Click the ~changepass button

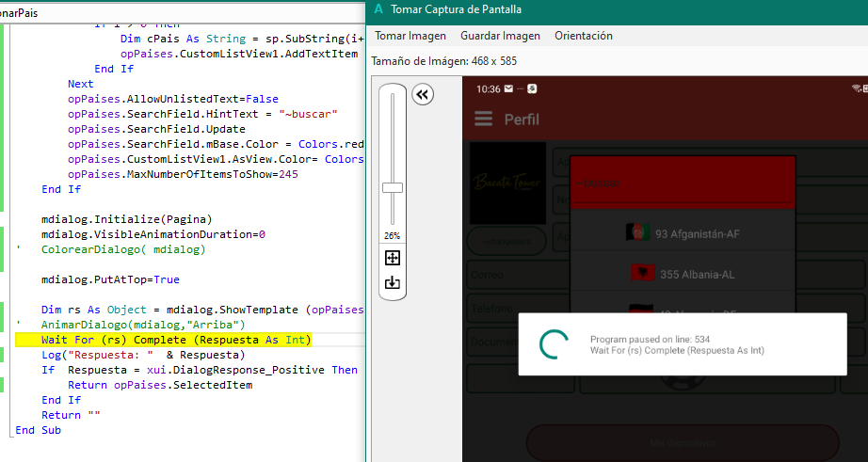pos(506,241)
